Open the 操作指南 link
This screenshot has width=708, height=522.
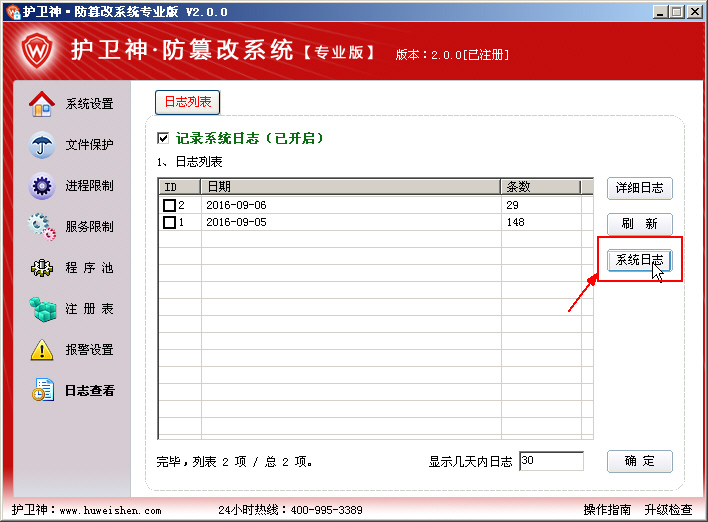607,510
